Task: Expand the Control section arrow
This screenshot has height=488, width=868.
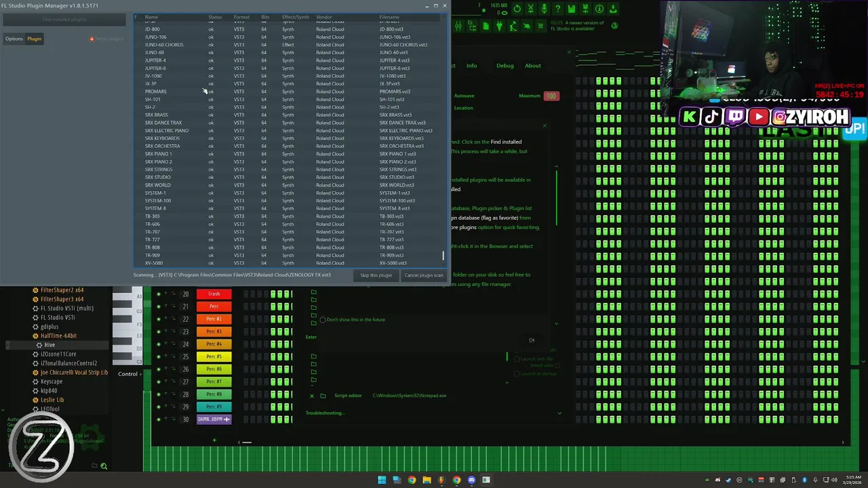Action: [140, 374]
